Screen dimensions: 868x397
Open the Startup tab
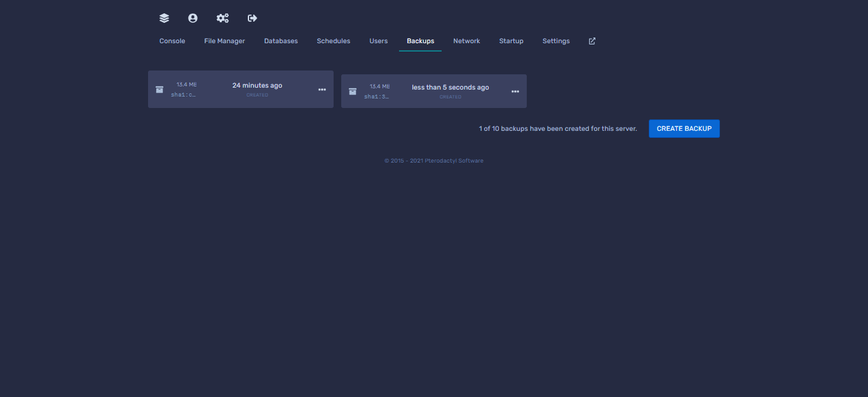pyautogui.click(x=511, y=41)
